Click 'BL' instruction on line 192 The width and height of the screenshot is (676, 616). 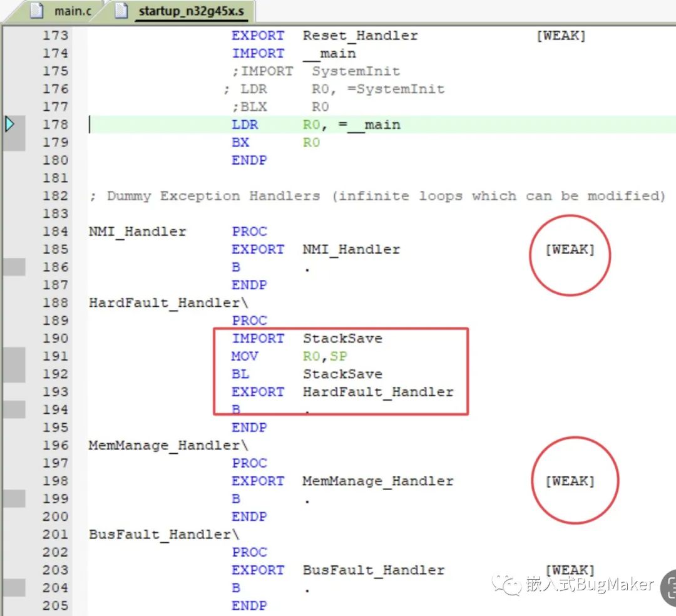click(x=240, y=374)
